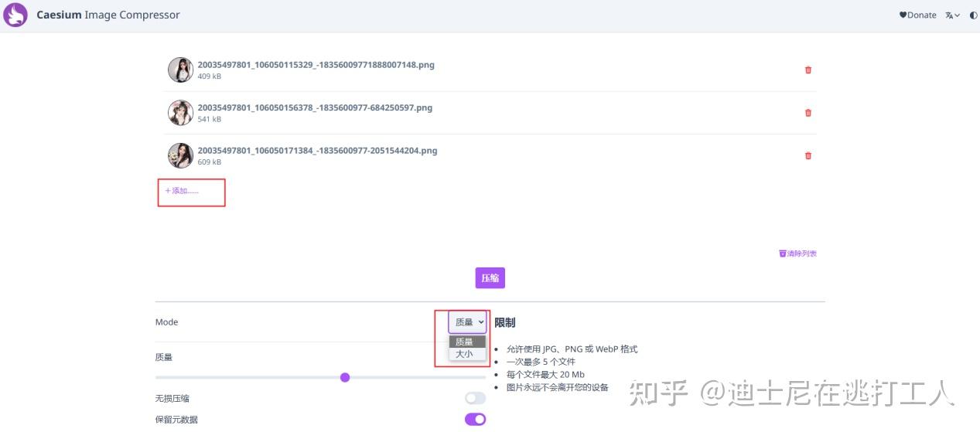Enable the 无损压缩 lossless toggle
Image resolution: width=980 pixels, height=432 pixels.
(475, 398)
